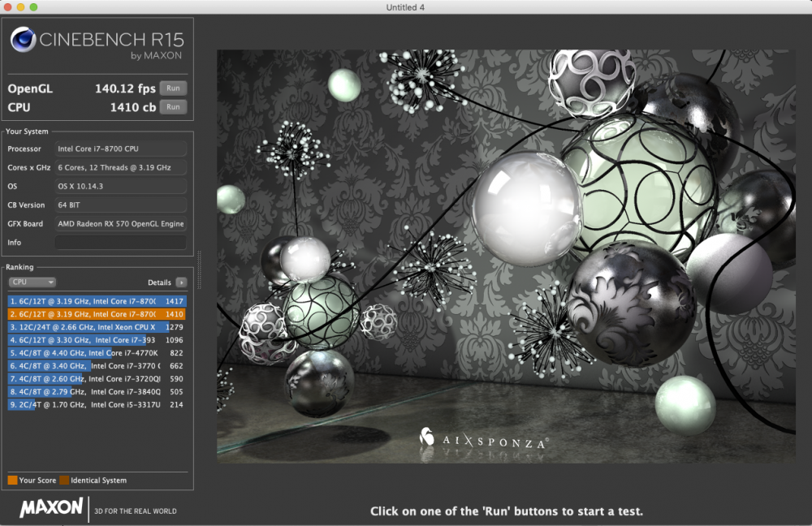Click the rendered spheres scene image

coord(506,257)
